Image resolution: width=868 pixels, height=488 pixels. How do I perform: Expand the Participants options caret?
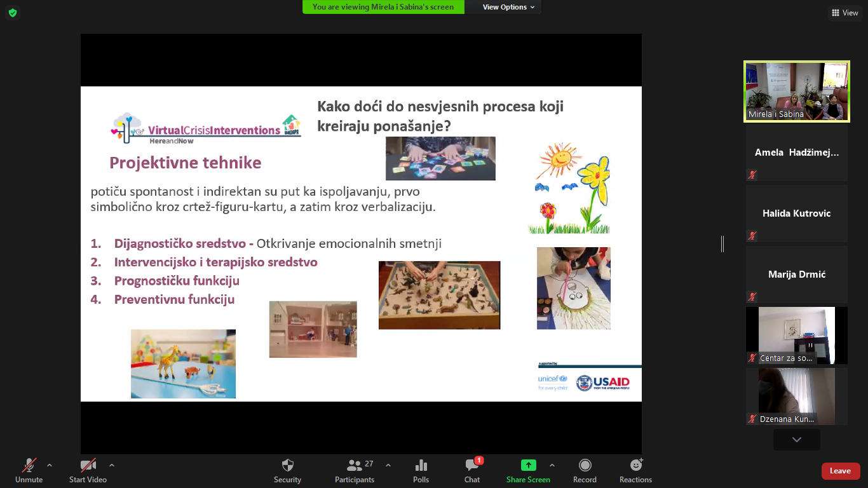388,464
